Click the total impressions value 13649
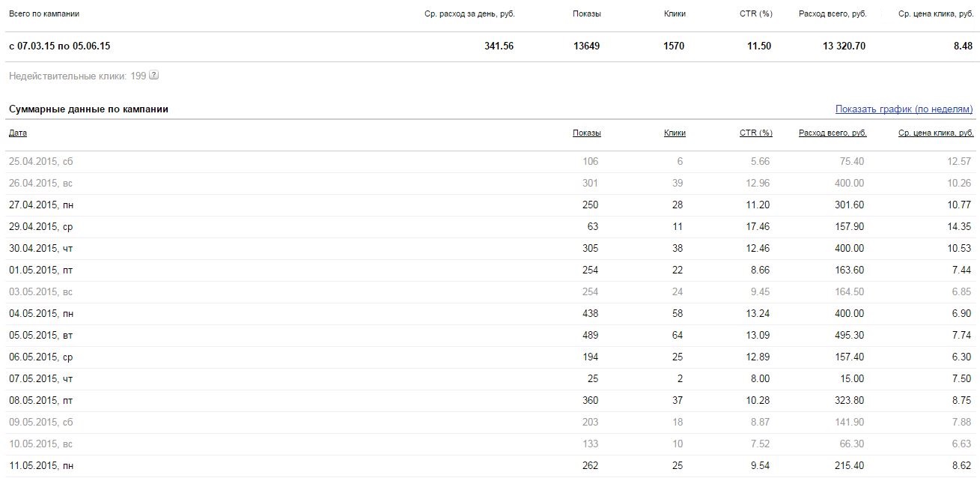The height and width of the screenshot is (478, 980). click(585, 46)
